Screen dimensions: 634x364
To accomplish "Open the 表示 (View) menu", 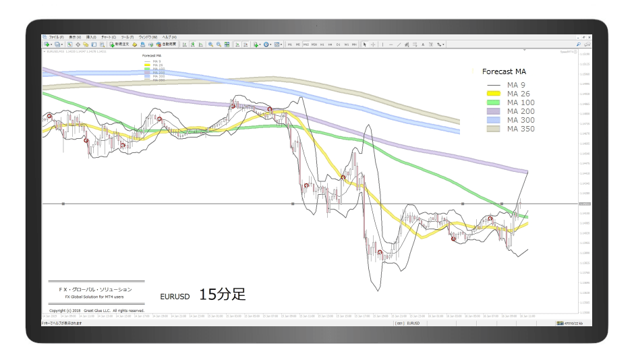I will [x=75, y=37].
